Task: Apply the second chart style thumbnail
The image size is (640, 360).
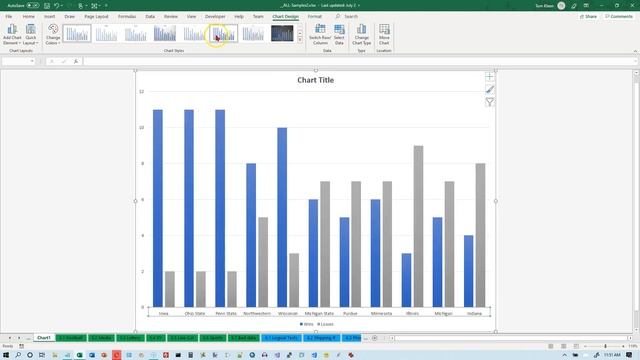Action: tap(106, 33)
